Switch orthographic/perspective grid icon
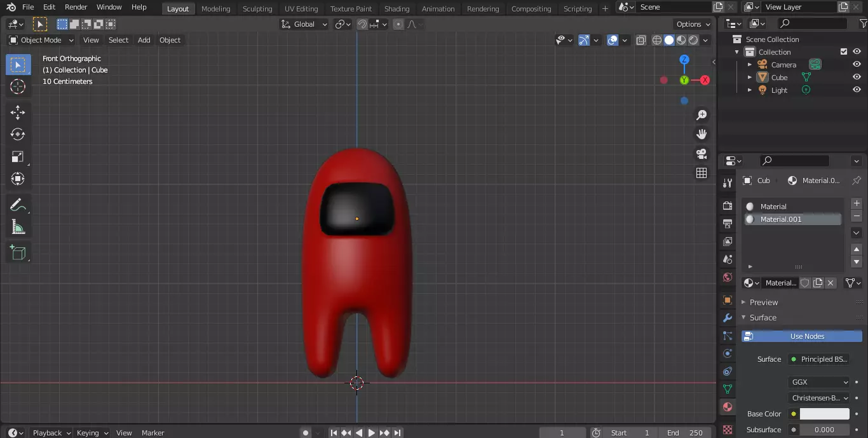The width and height of the screenshot is (868, 438). coord(702,173)
